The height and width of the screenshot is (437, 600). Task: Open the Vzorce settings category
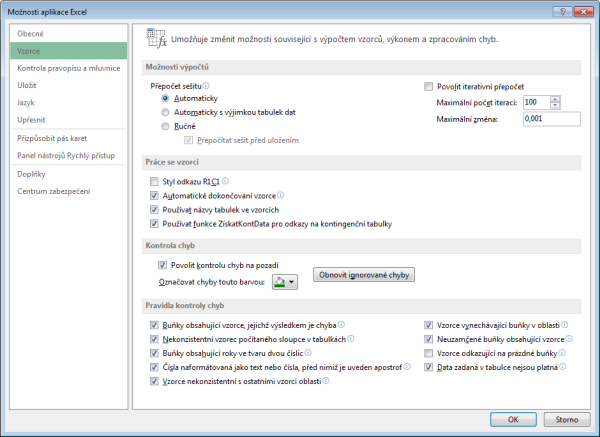coord(68,51)
